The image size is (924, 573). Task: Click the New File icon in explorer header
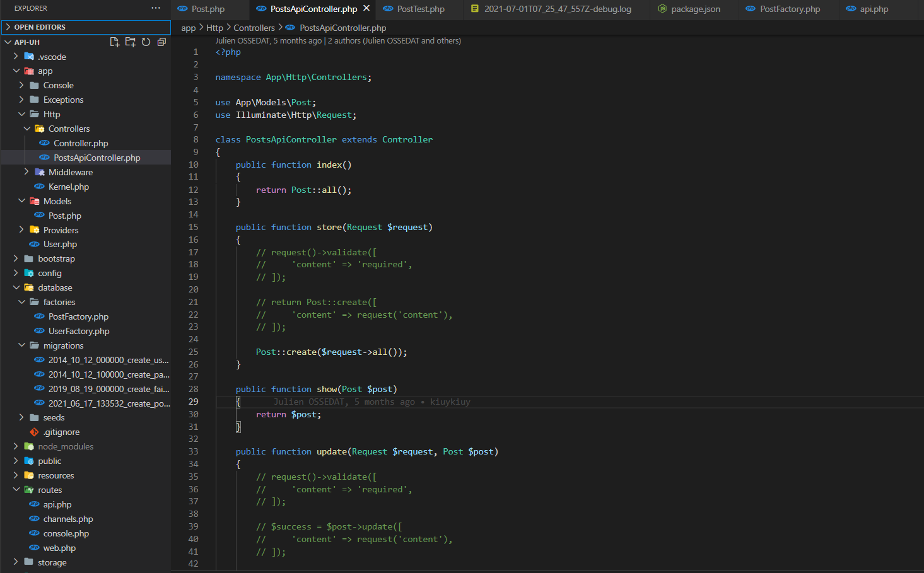tap(115, 42)
